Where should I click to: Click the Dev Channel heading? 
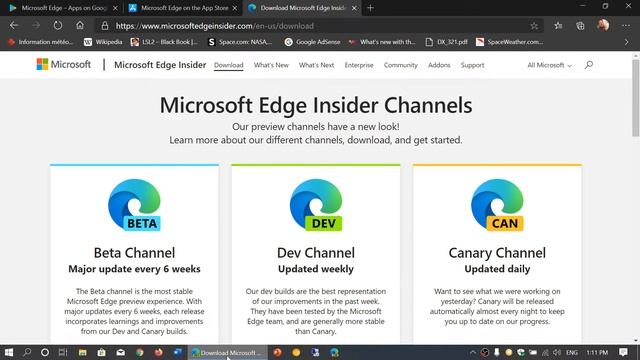click(x=316, y=253)
